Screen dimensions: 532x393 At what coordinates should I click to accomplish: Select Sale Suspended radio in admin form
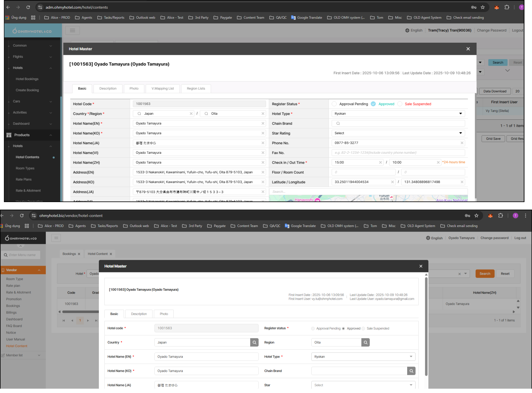coord(400,104)
